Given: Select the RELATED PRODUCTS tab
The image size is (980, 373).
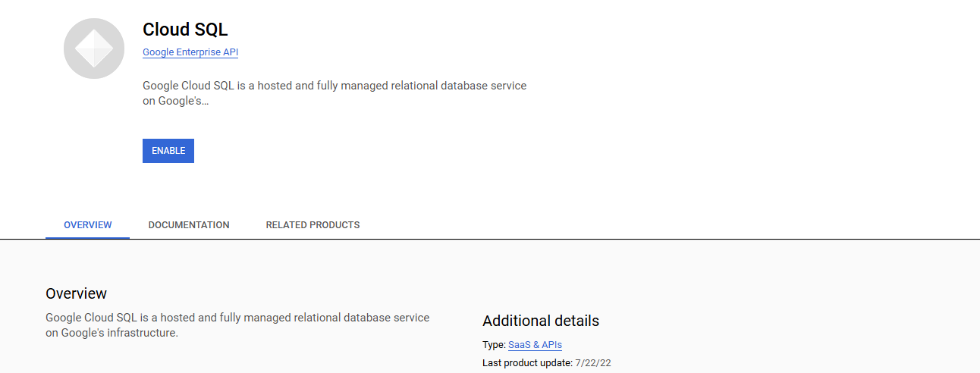Looking at the screenshot, I should coord(313,225).
